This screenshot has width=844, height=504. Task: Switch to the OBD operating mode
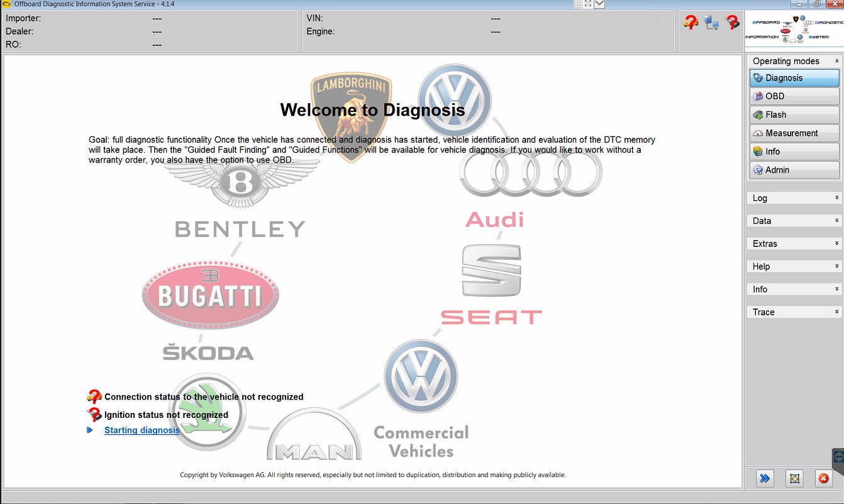coord(794,96)
